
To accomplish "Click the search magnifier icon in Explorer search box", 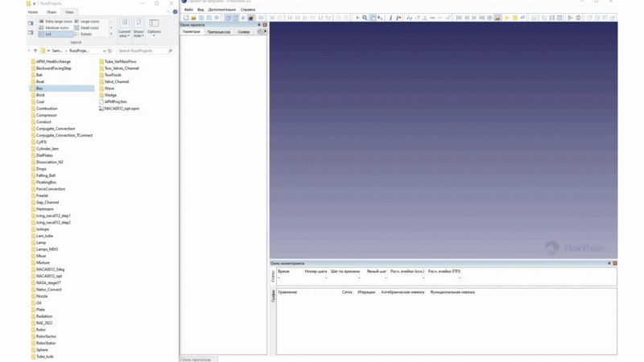I will coord(170,51).
